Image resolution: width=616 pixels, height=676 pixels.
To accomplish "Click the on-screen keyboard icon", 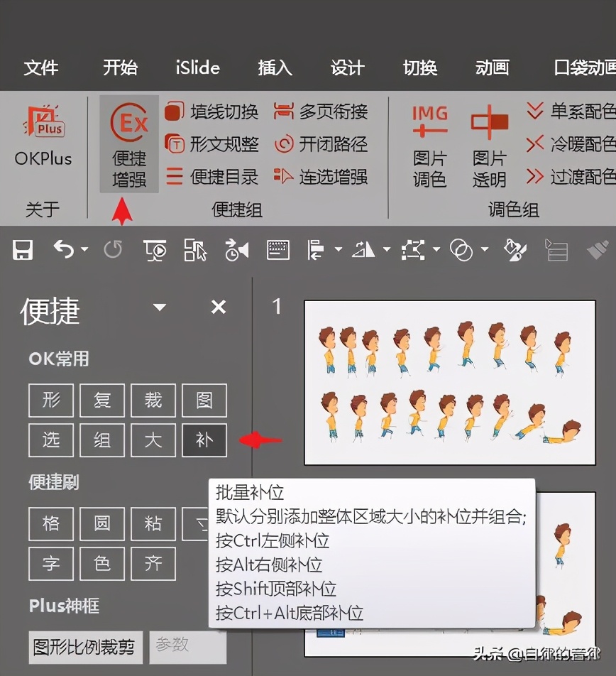I will pos(278,250).
